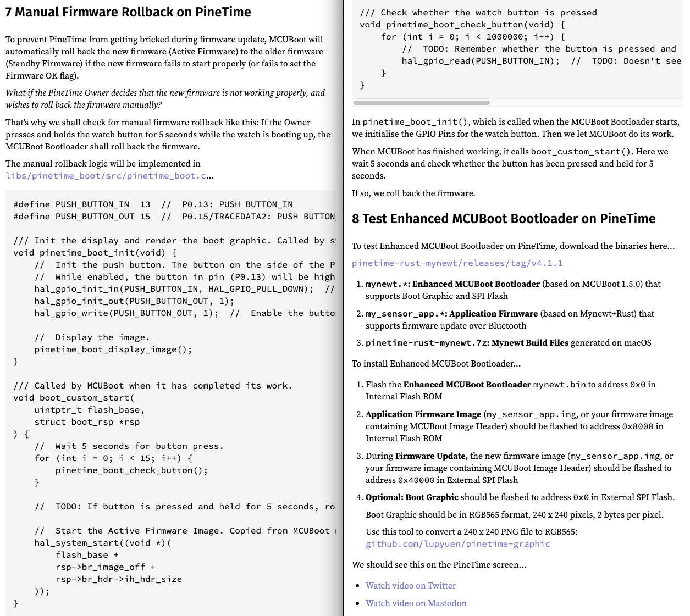Click the hal_gpio_init_out code line
Image resolution: width=690 pixels, height=616 pixels.
[134, 301]
